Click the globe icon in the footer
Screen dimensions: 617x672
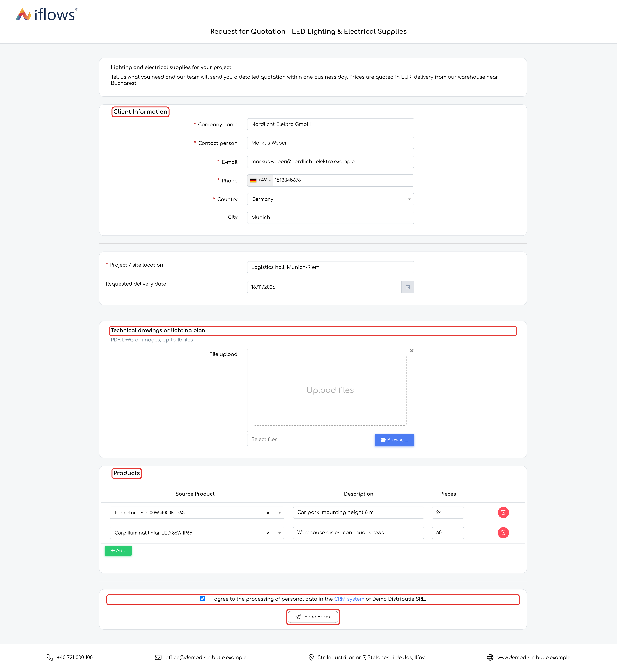[x=490, y=657]
